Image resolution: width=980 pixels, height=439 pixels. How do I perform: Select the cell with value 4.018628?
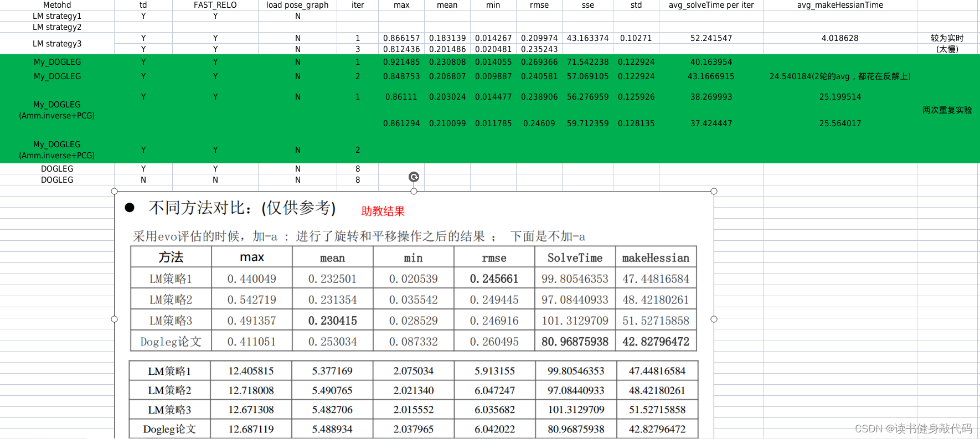click(x=840, y=38)
